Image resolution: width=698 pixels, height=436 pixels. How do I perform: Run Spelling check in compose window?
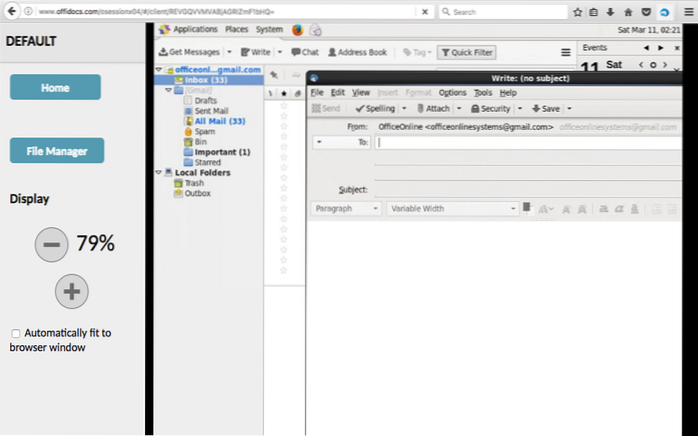click(x=375, y=108)
